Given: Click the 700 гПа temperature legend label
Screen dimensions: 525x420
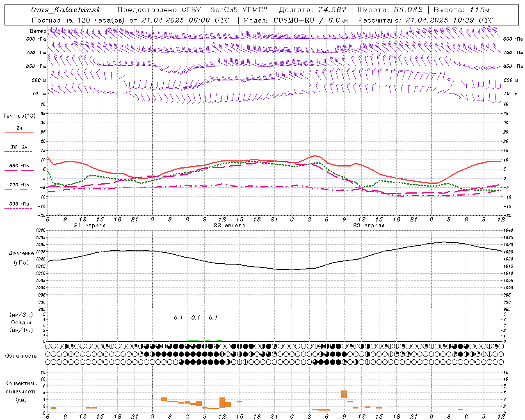Looking at the screenshot, I should (19, 185).
